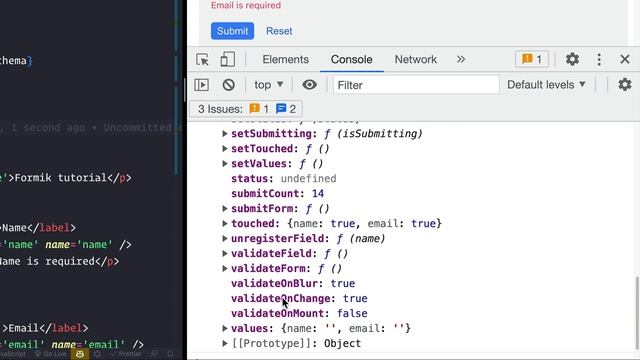The image size is (640, 360).
Task: Select the inspect element picker icon
Action: pyautogui.click(x=202, y=60)
